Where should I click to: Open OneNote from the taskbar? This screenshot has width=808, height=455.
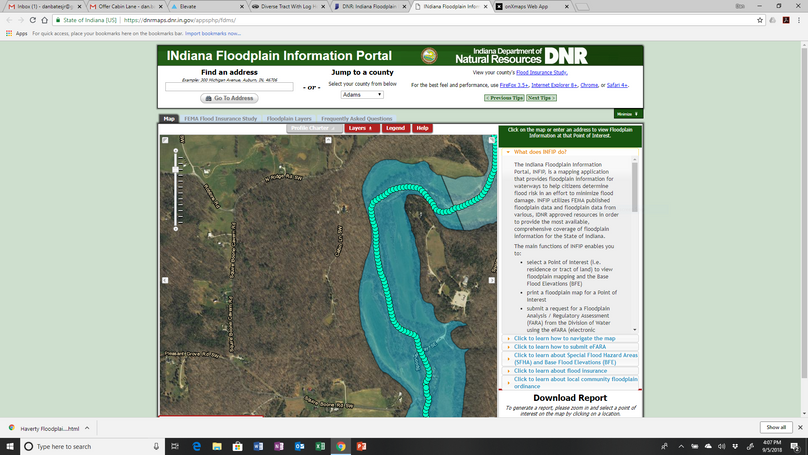pos(279,446)
